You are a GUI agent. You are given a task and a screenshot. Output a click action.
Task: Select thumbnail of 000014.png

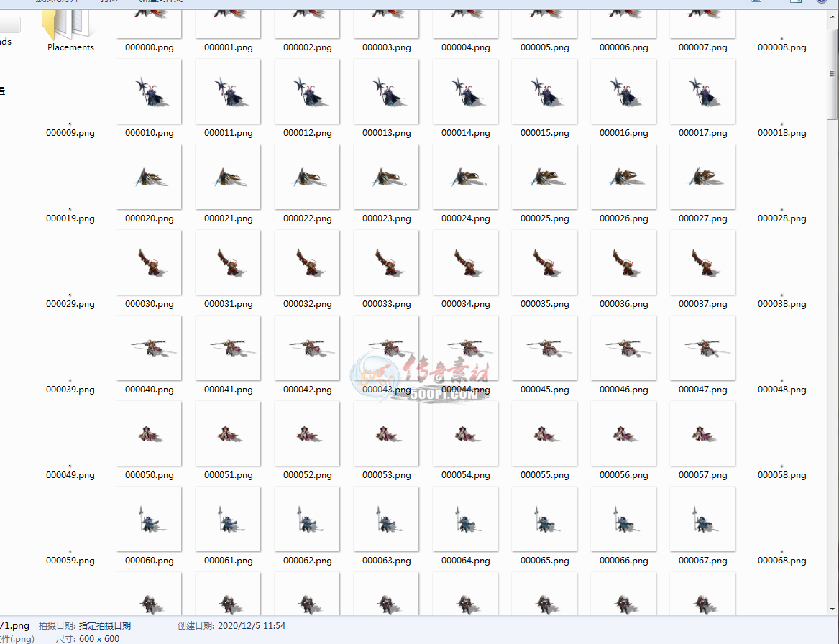click(465, 91)
